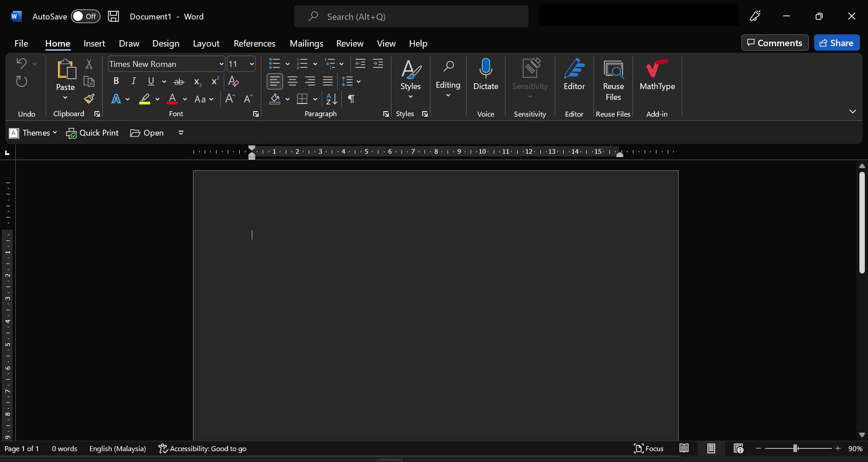Switch to the Insert tab

pyautogui.click(x=94, y=43)
